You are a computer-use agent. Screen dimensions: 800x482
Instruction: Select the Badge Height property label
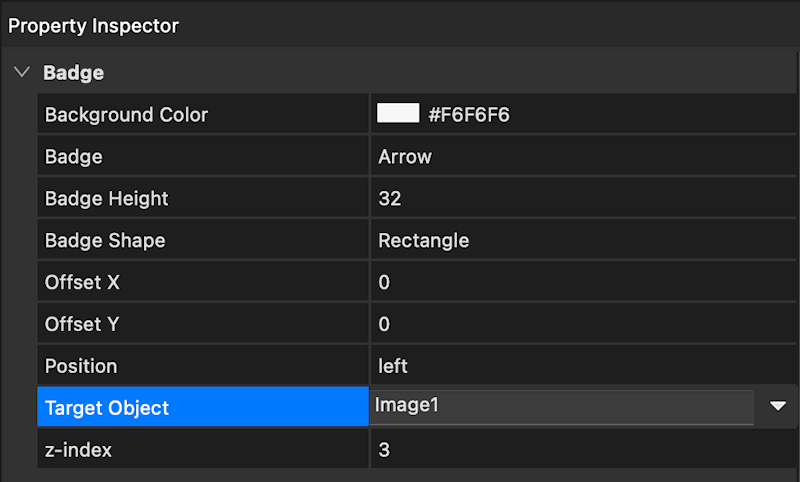point(106,198)
